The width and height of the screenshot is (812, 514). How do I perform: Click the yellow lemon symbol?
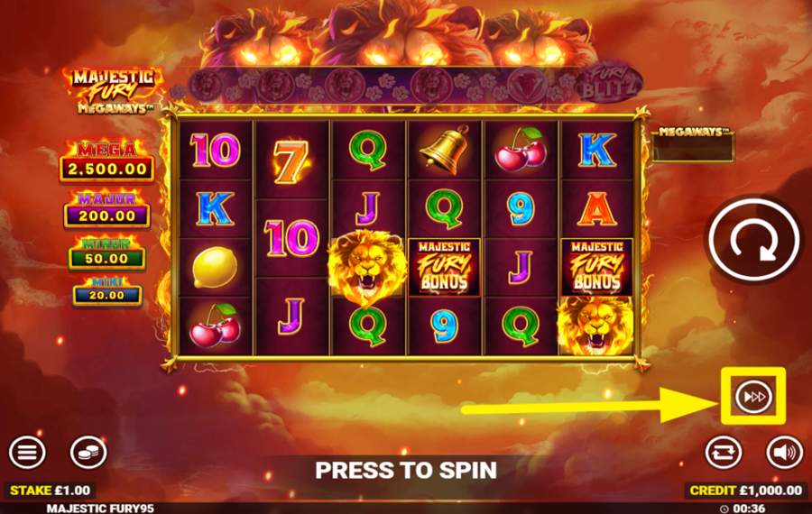pyautogui.click(x=215, y=267)
